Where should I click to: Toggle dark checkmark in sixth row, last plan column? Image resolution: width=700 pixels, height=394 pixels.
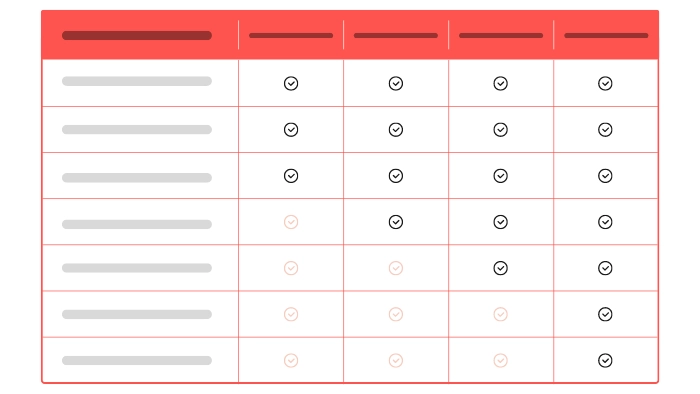[605, 314]
